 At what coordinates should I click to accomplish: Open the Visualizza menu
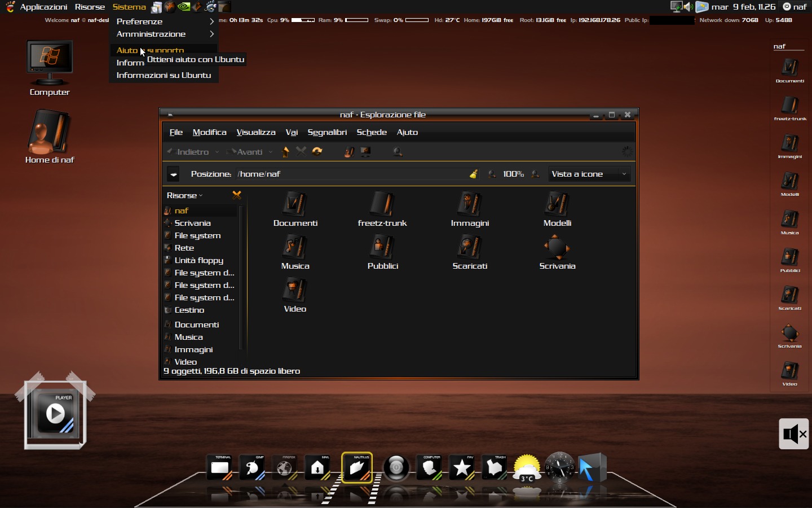click(x=256, y=132)
